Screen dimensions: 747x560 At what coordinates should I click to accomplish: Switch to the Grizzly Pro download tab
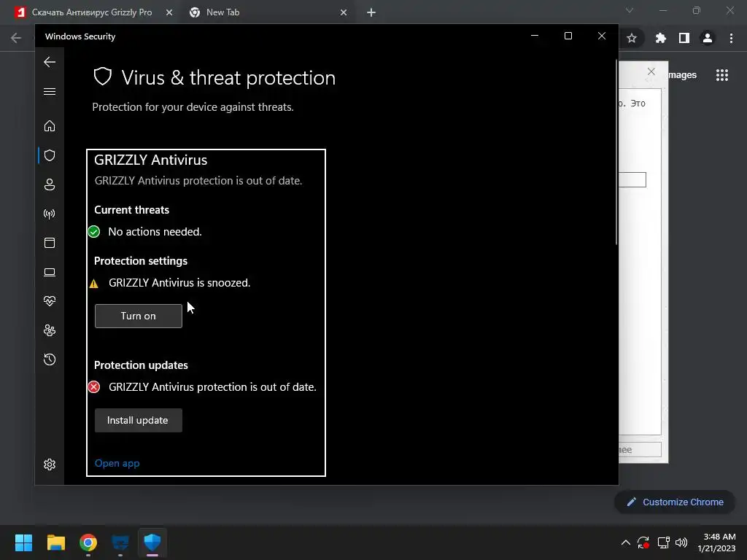(92, 12)
